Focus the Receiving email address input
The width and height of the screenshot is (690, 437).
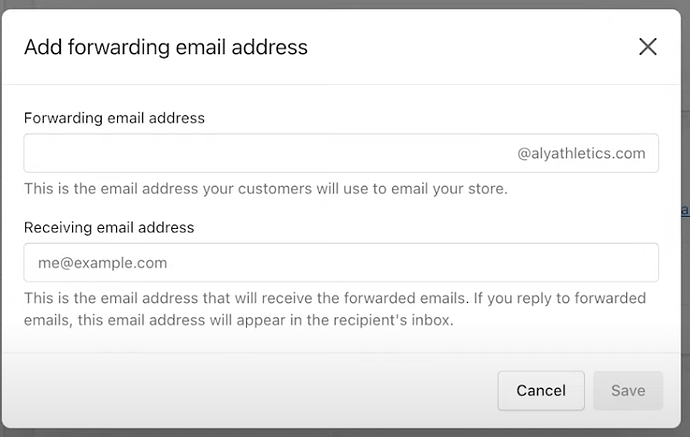click(340, 263)
